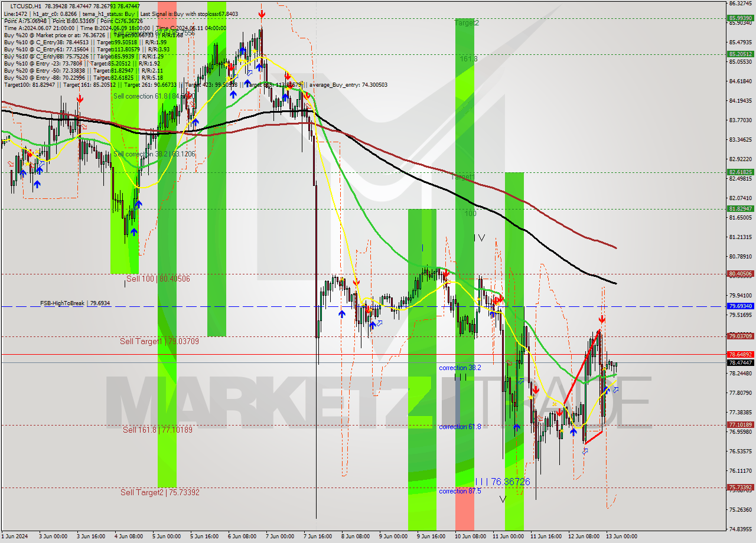Click the green 82.61825 price tag
The height and width of the screenshot is (543, 756).
(741, 172)
